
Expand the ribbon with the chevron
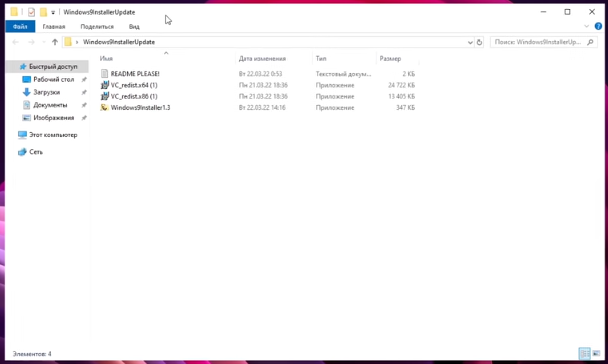pos(586,26)
